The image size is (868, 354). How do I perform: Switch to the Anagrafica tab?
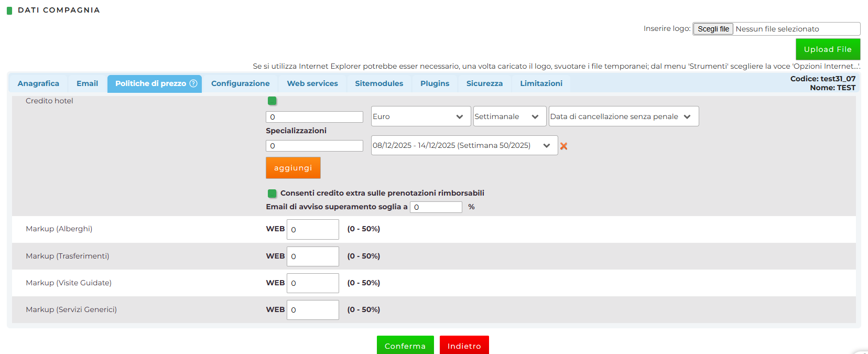pos(38,83)
